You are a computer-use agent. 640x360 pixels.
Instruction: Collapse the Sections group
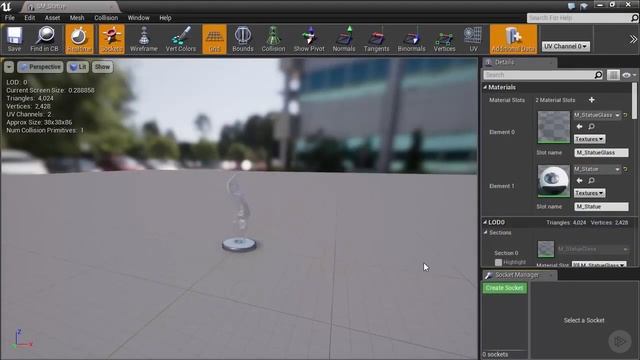tap(486, 233)
